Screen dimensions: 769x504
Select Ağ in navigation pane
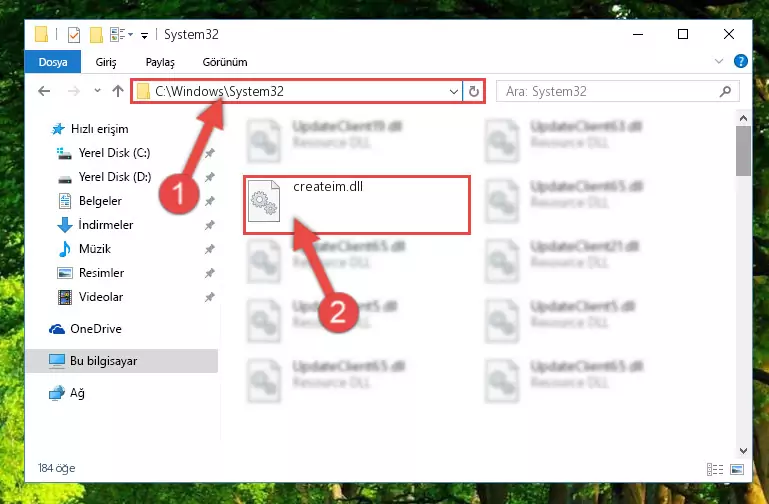coord(66,393)
